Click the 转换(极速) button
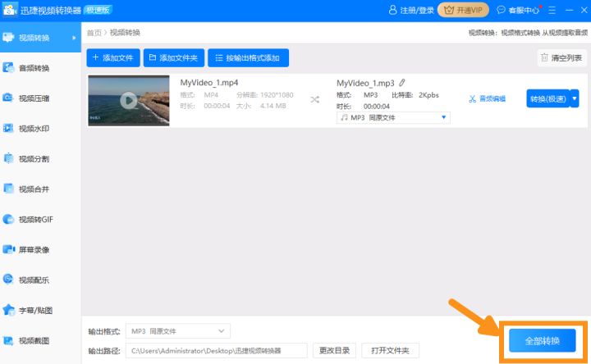The height and width of the screenshot is (364, 591). coord(547,98)
